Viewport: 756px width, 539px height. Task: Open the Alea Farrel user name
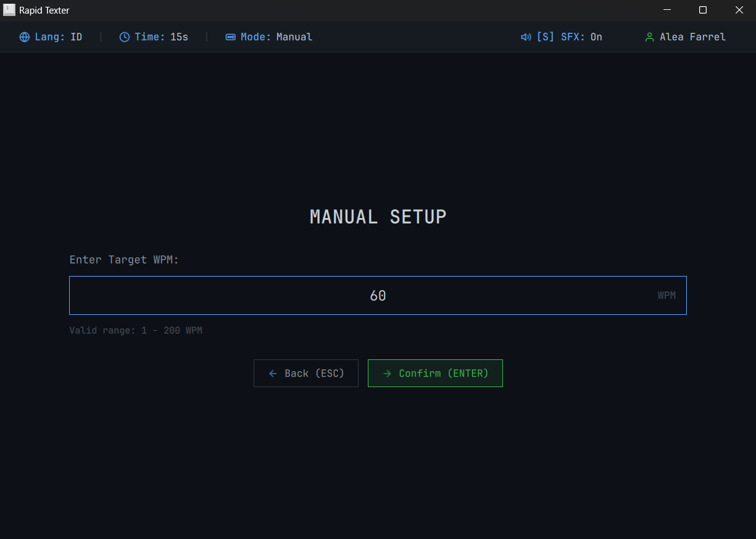(x=692, y=37)
